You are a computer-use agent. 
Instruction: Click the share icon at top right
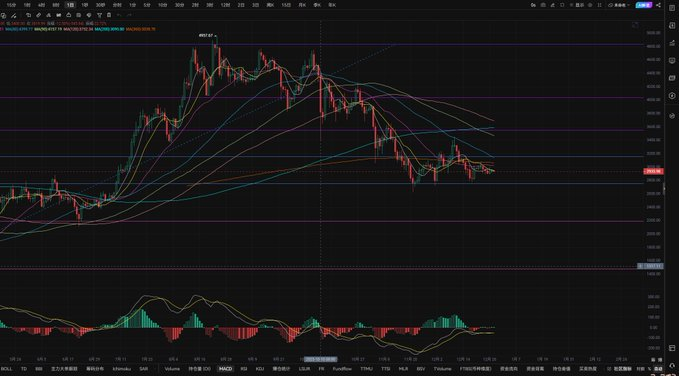pyautogui.click(x=659, y=5)
